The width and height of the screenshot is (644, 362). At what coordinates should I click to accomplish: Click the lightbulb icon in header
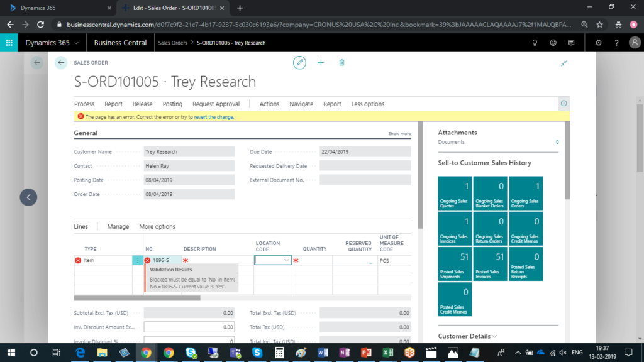coord(535,43)
